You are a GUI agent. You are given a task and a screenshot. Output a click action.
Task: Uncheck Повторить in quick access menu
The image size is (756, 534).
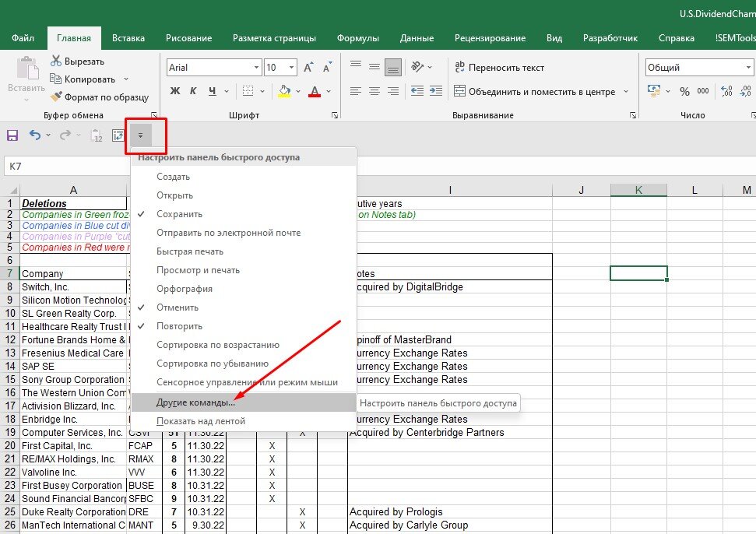coord(244,326)
